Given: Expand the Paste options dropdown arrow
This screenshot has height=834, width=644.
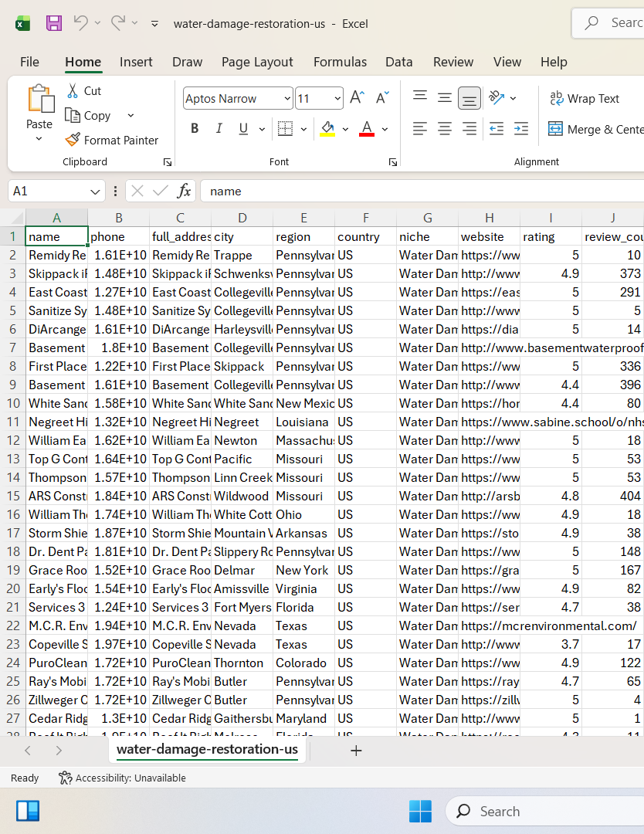Looking at the screenshot, I should click(39, 139).
